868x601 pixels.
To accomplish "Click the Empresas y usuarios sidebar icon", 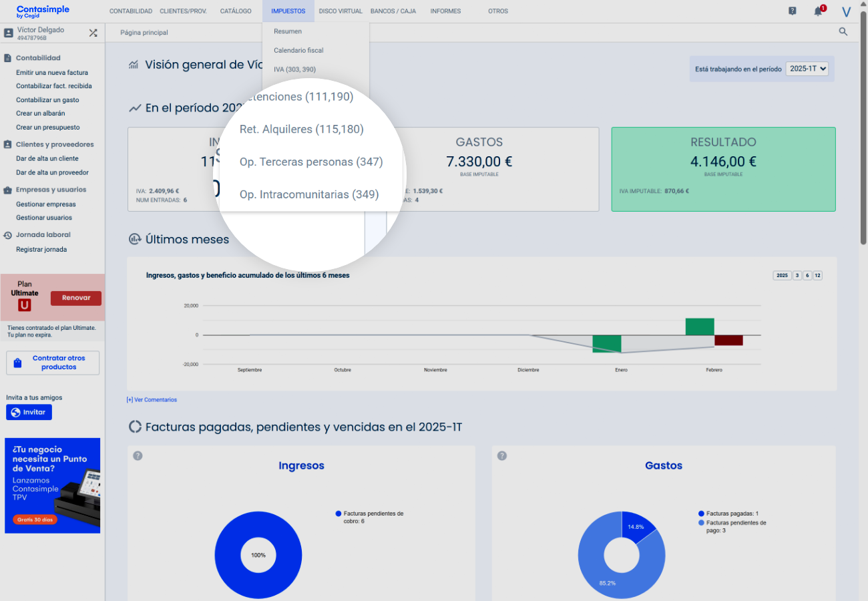I will click(8, 190).
